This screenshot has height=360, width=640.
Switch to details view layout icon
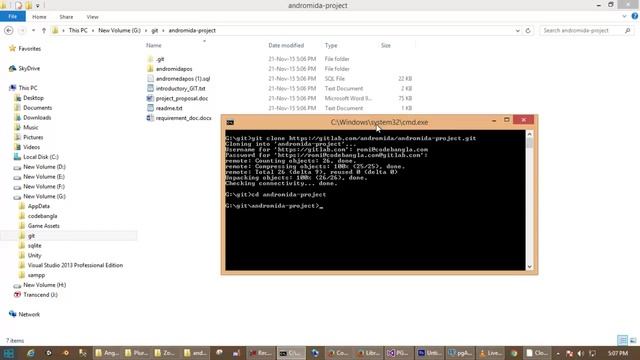pos(622,340)
